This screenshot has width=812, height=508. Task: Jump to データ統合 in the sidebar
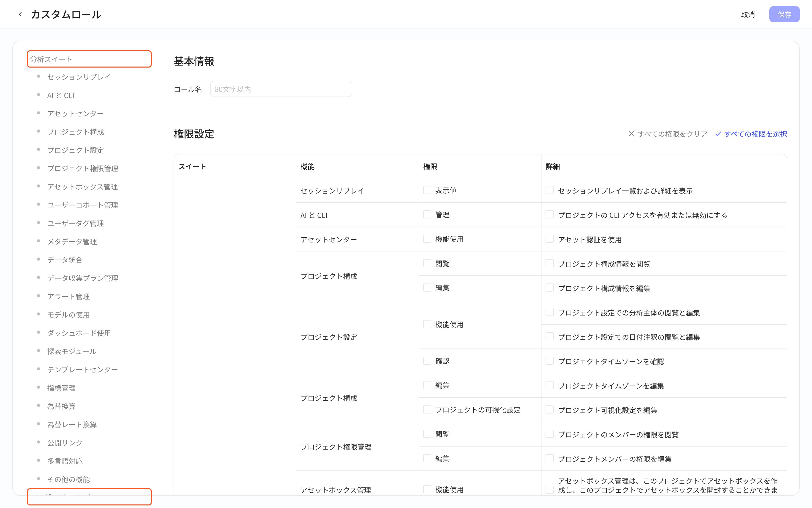point(65,260)
